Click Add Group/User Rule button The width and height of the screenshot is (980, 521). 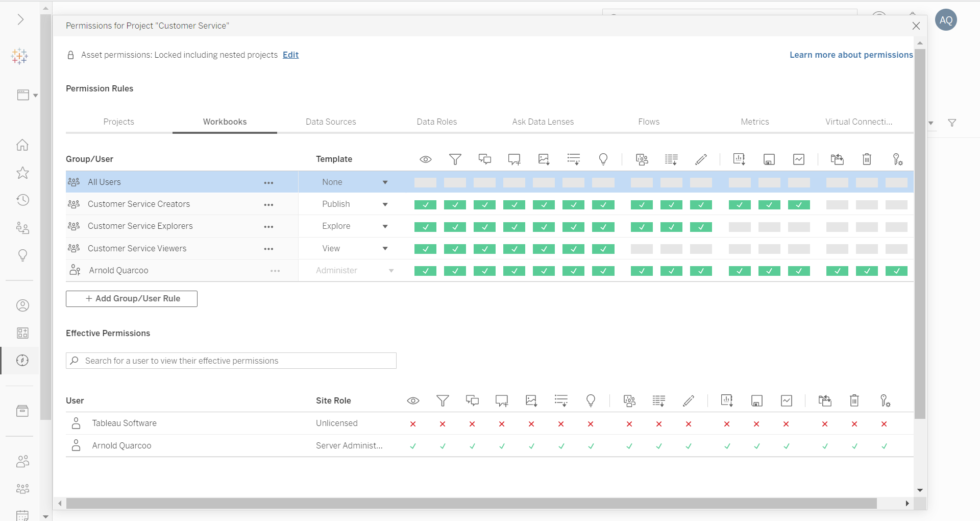(132, 299)
